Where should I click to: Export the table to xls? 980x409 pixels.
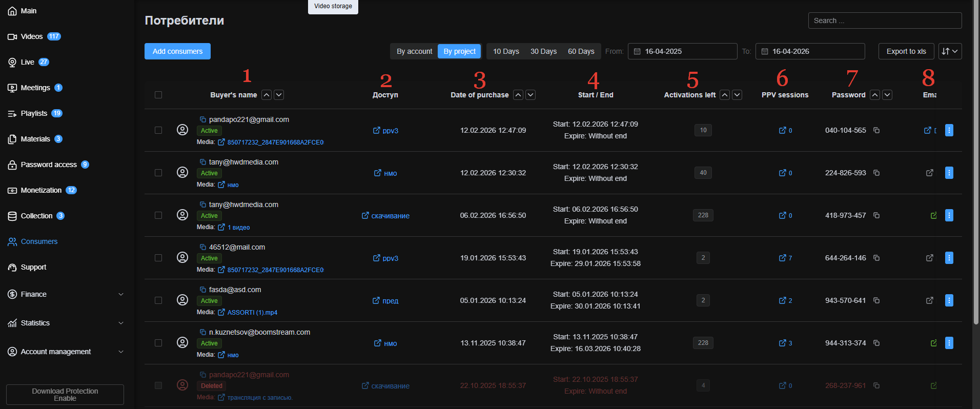(906, 51)
